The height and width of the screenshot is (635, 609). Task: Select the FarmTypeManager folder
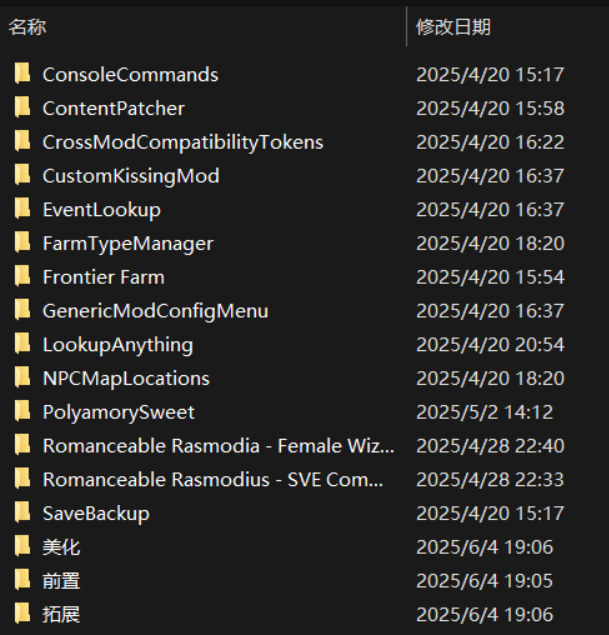(127, 243)
